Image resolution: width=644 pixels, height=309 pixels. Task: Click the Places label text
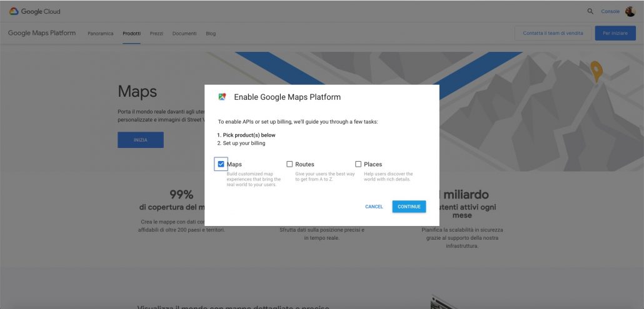373,164
